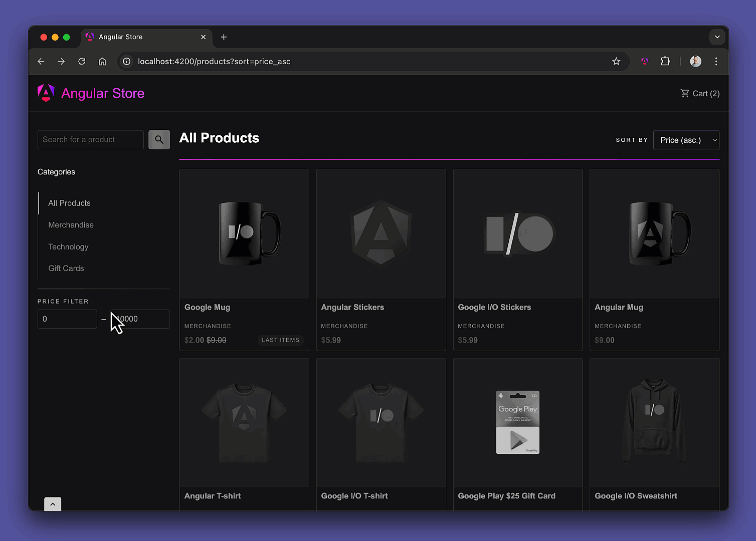The width and height of the screenshot is (756, 541).
Task: Click the LAST ITEMS badge on Google Mug
Action: [280, 340]
